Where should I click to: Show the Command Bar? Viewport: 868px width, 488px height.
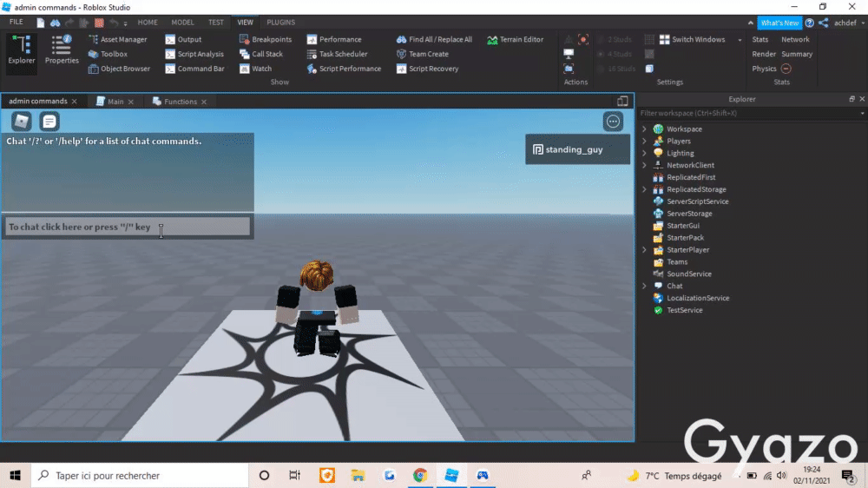pyautogui.click(x=194, y=69)
